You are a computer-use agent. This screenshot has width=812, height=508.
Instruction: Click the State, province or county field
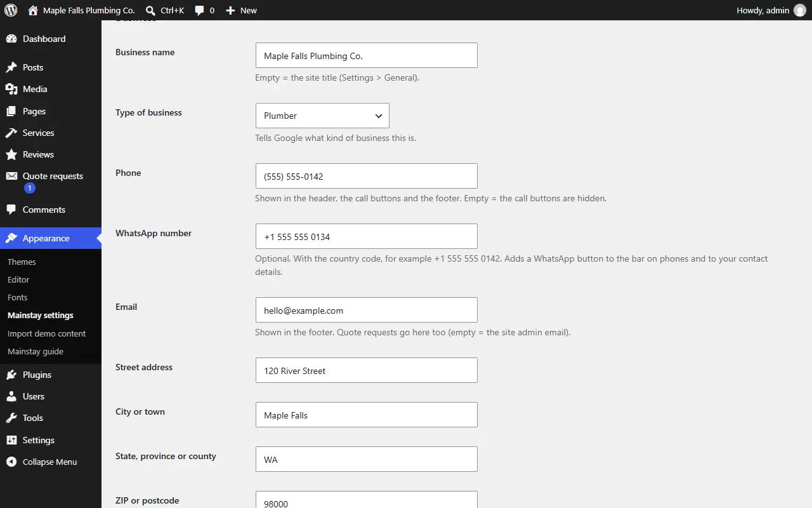pyautogui.click(x=367, y=459)
